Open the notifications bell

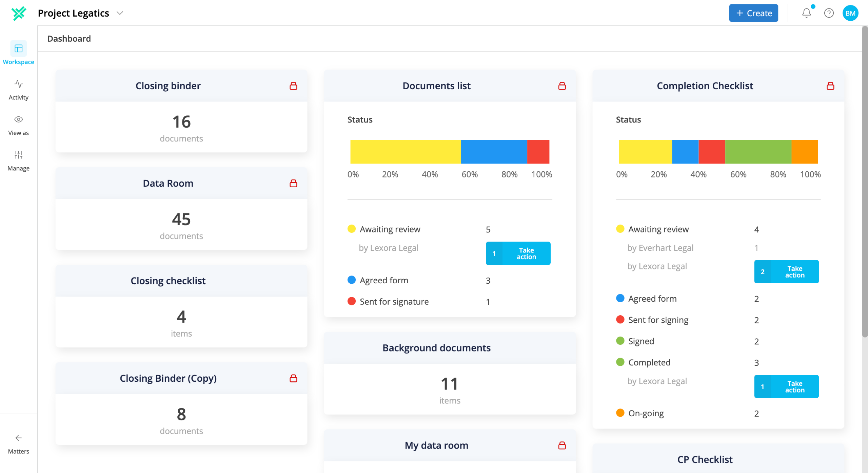click(806, 13)
